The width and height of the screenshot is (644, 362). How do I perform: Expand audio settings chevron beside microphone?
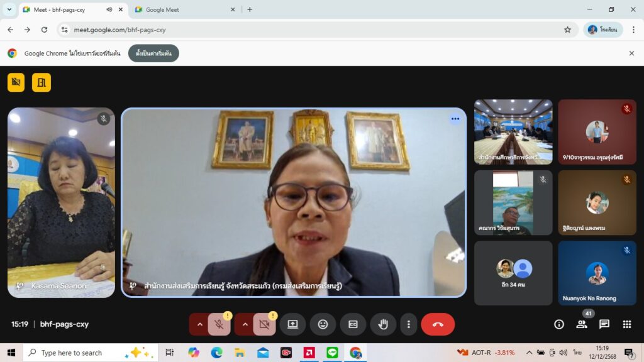pyautogui.click(x=200, y=324)
